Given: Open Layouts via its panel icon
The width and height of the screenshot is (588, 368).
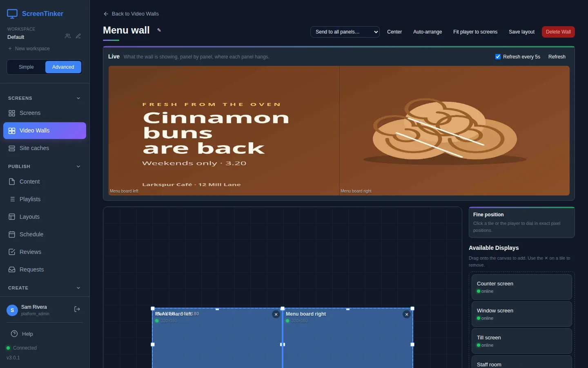Looking at the screenshot, I should tap(12, 217).
